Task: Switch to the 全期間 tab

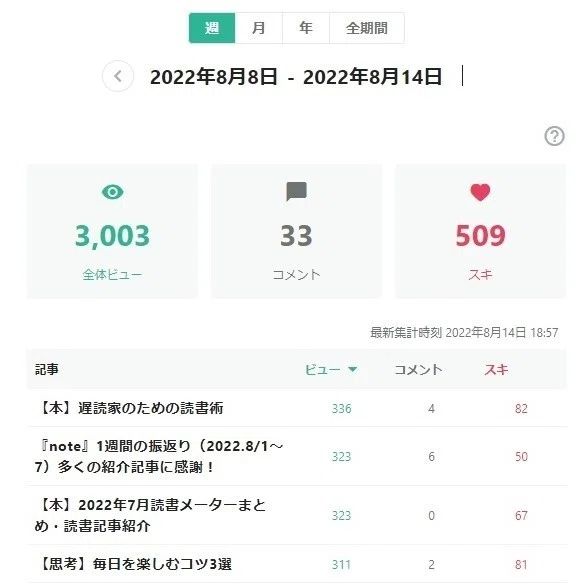Action: click(367, 28)
